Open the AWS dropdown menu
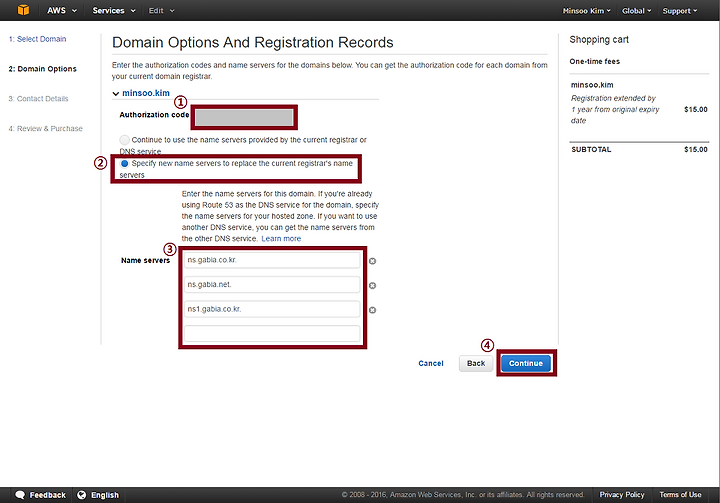The height and width of the screenshot is (503, 720). pyautogui.click(x=62, y=10)
